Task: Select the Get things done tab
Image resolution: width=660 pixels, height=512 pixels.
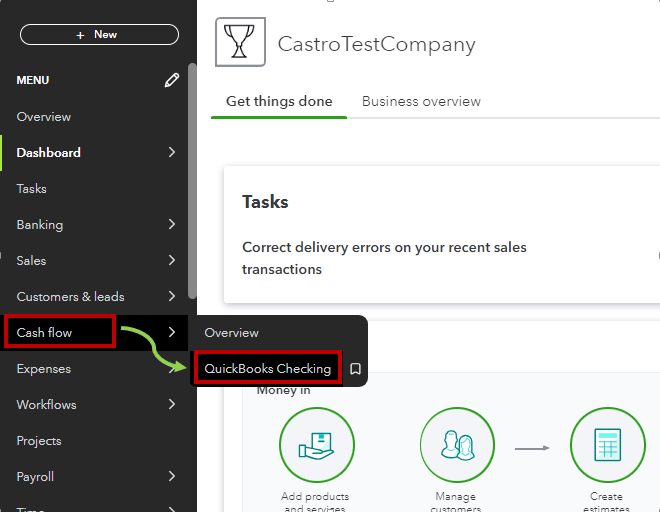Action: pos(279,101)
